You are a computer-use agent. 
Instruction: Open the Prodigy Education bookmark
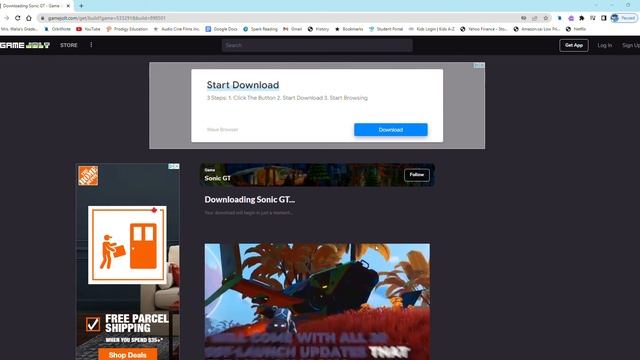(x=127, y=29)
